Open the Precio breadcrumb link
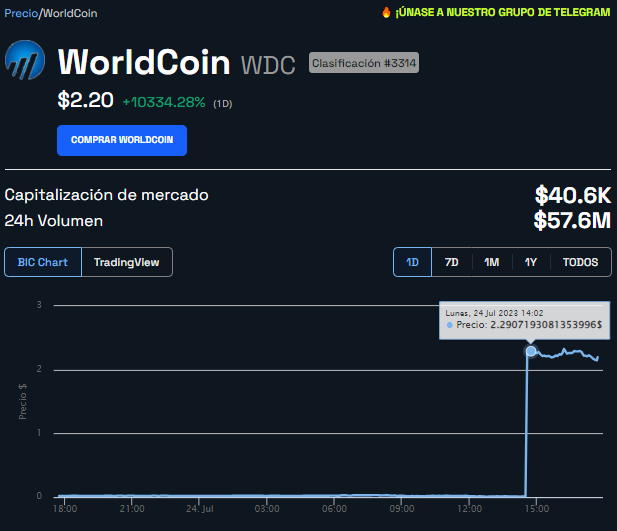 [20, 13]
